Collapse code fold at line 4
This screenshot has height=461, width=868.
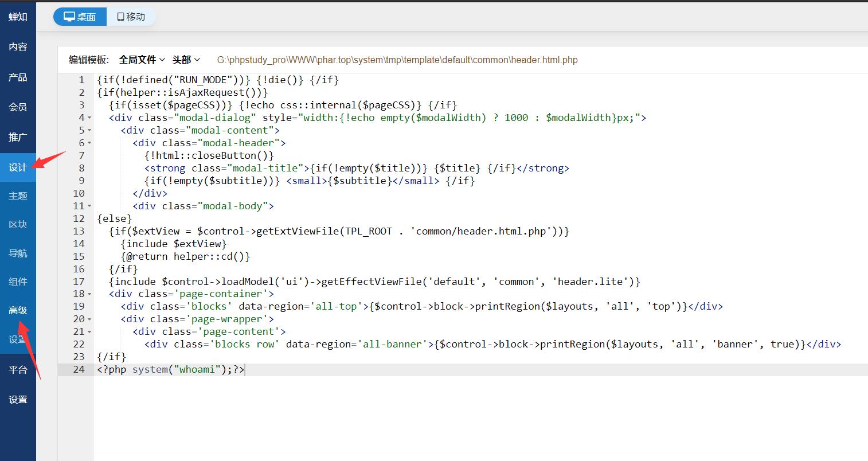click(89, 118)
